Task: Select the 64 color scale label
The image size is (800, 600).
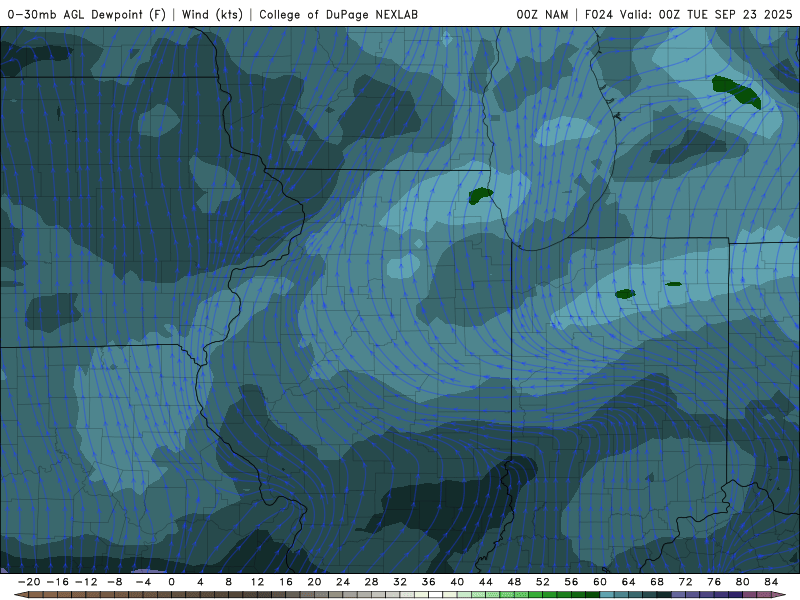Action: [629, 582]
